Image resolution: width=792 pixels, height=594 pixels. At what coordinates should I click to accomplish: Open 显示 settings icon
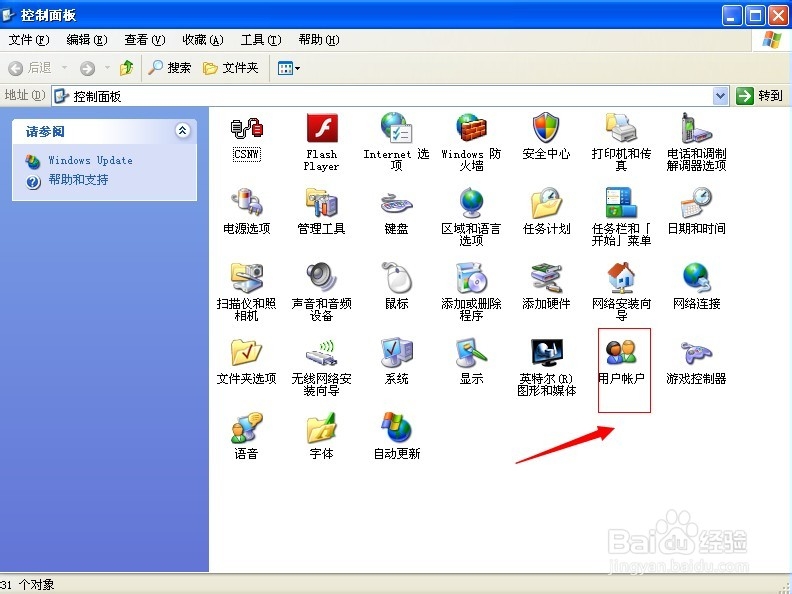(x=471, y=352)
